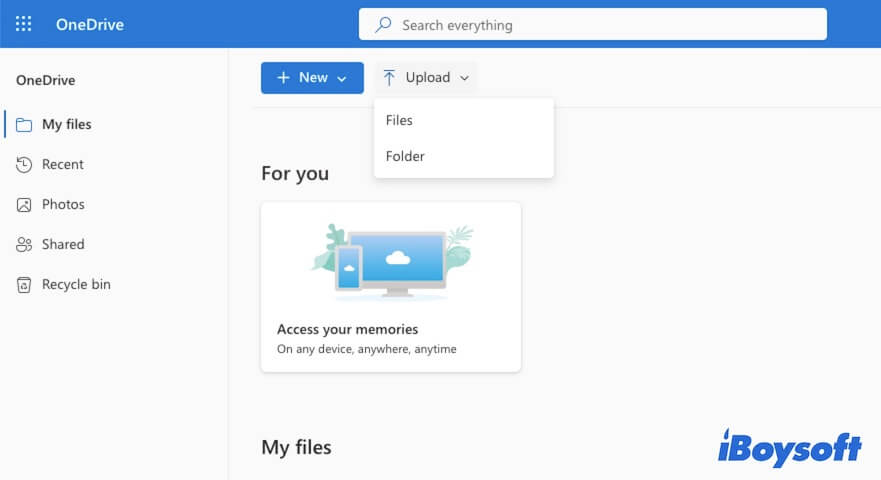Click the My files folder icon
This screenshot has height=480, width=881.
24,124
